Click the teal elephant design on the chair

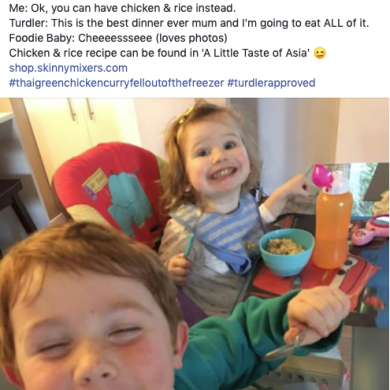128,200
